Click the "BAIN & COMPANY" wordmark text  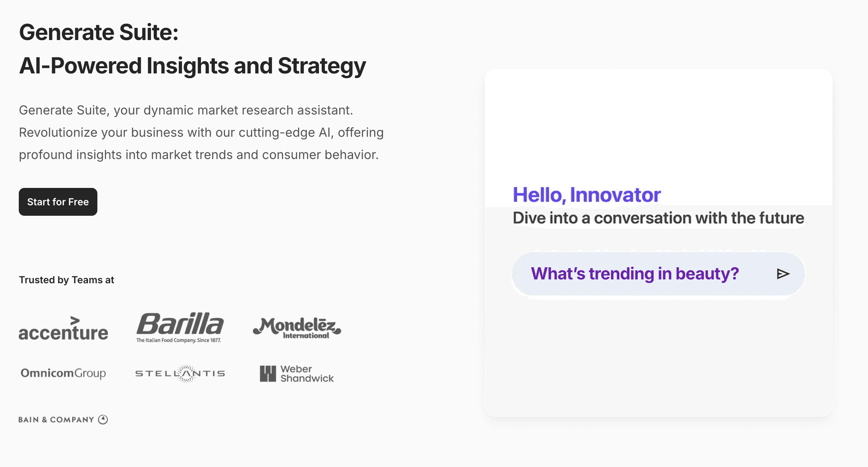click(x=56, y=420)
